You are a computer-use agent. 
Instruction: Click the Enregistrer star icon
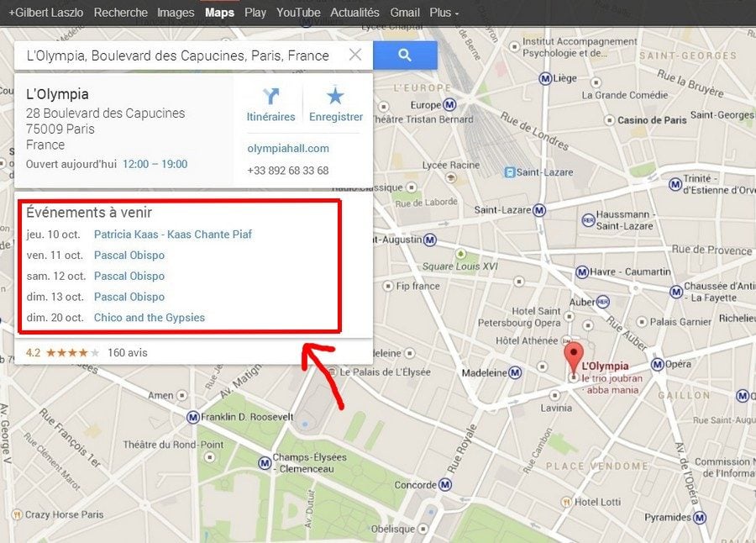pos(335,96)
